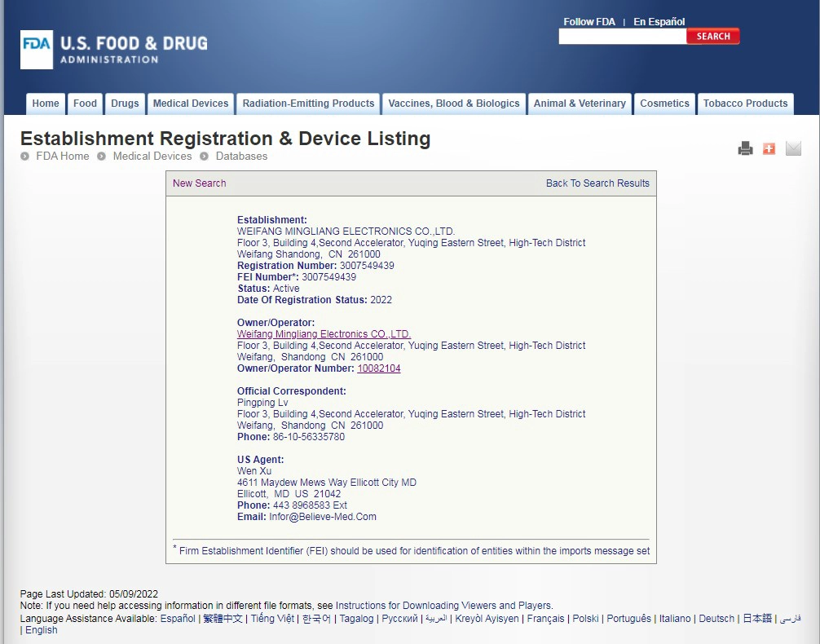The width and height of the screenshot is (820, 644).
Task: Click the FDA logo icon
Action: (x=37, y=50)
